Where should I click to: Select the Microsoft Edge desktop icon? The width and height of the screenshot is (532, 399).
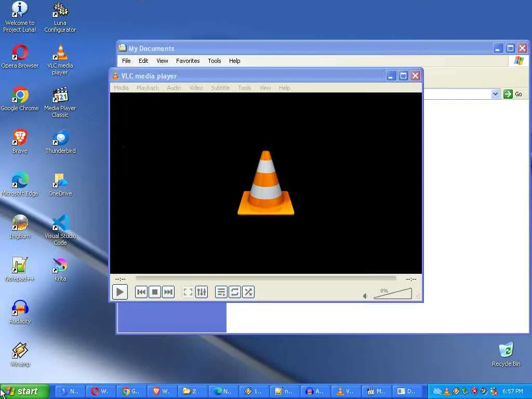[x=20, y=184]
